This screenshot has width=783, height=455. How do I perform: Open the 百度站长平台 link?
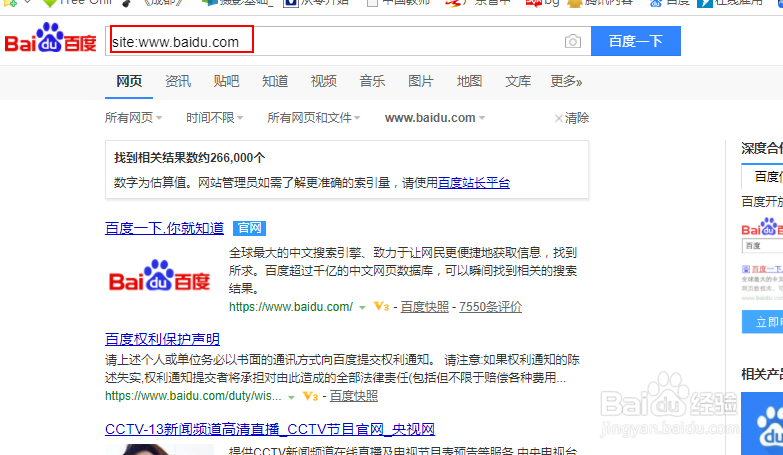point(474,183)
